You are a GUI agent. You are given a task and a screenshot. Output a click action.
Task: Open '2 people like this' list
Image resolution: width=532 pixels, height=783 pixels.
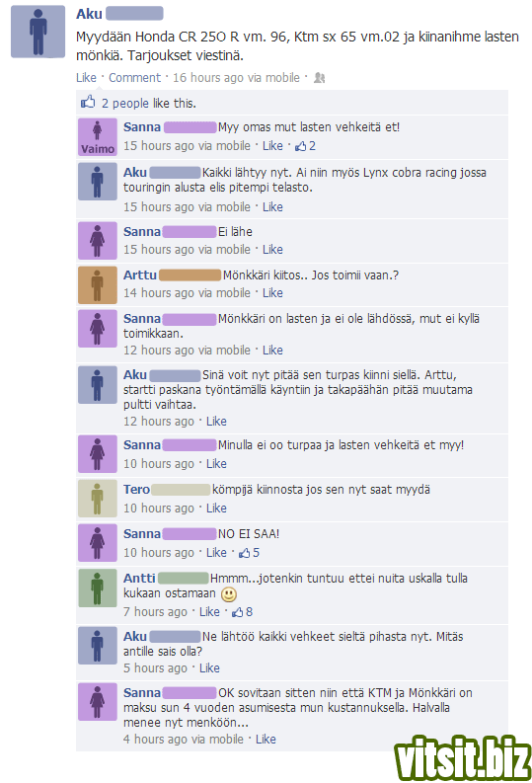149,104
